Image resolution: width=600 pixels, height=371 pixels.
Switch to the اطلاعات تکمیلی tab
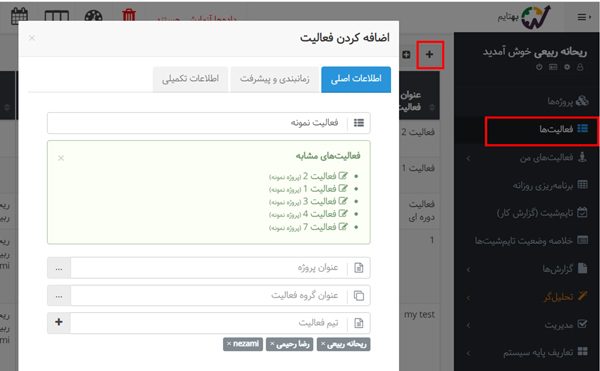(190, 79)
